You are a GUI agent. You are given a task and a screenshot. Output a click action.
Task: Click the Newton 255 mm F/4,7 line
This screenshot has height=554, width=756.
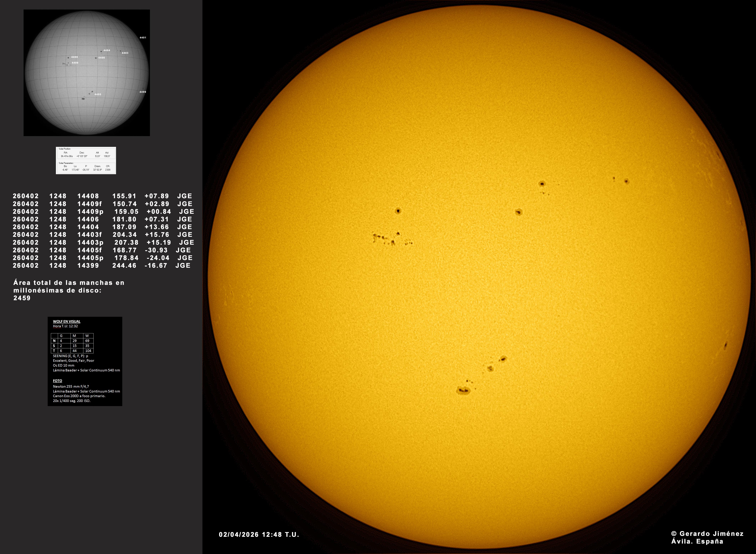pos(71,386)
